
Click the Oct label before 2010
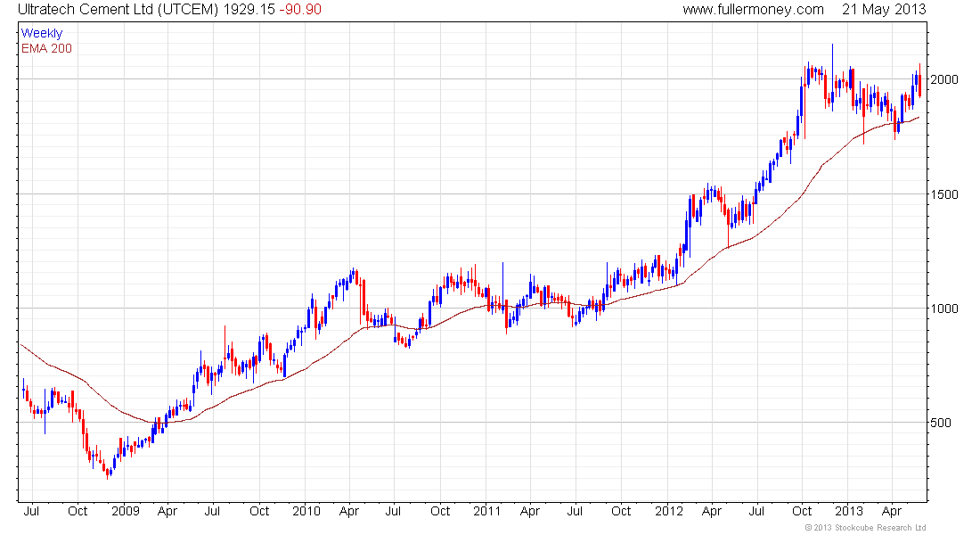(258, 511)
